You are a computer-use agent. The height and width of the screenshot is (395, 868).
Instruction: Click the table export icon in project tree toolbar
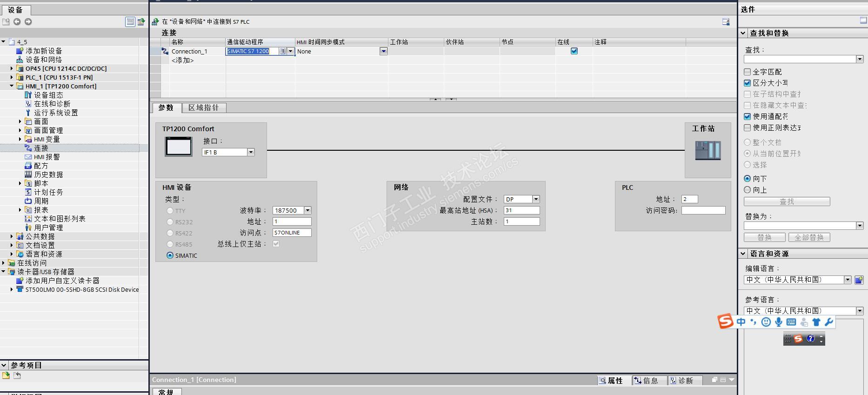[x=141, y=21]
